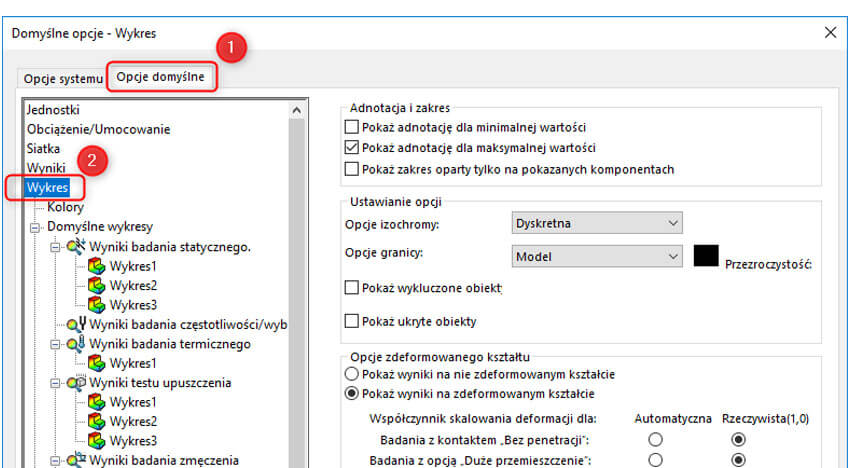This screenshot has width=850, height=468.
Task: Switch to Opcje systemu tab
Action: (x=63, y=79)
